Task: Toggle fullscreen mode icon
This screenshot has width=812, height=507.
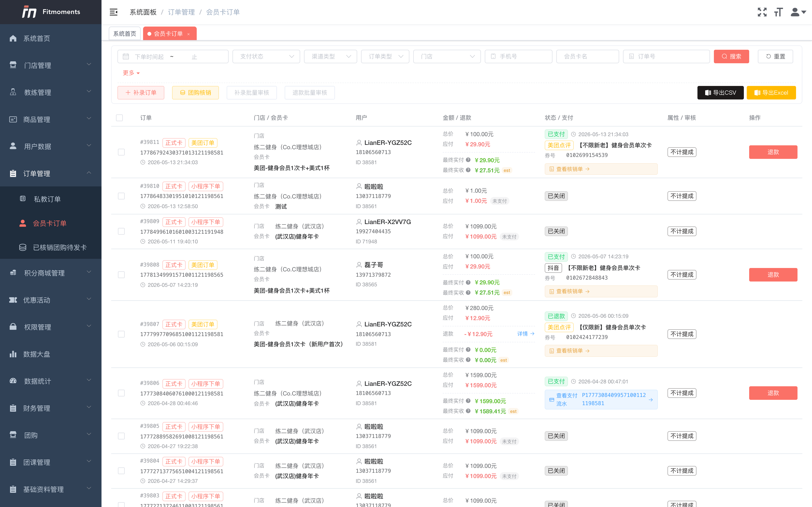Action: coord(762,12)
